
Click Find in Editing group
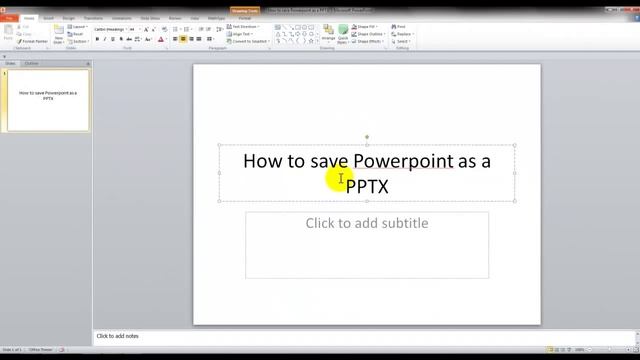tap(398, 27)
